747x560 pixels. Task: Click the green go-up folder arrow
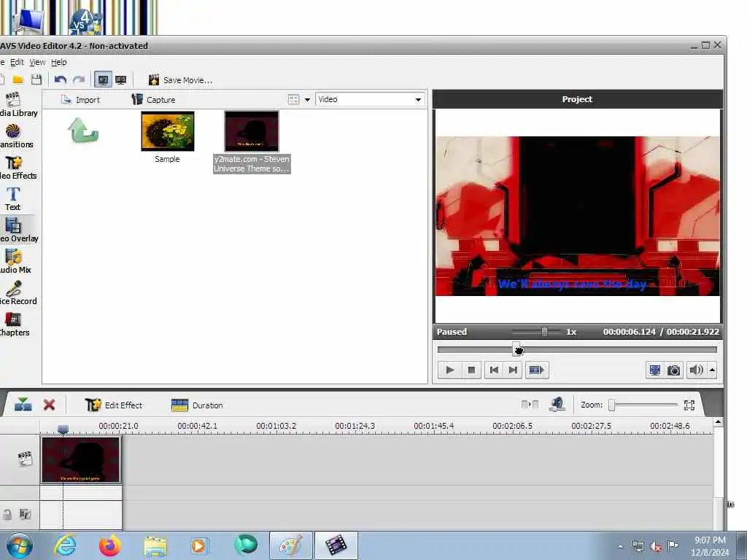(83, 131)
